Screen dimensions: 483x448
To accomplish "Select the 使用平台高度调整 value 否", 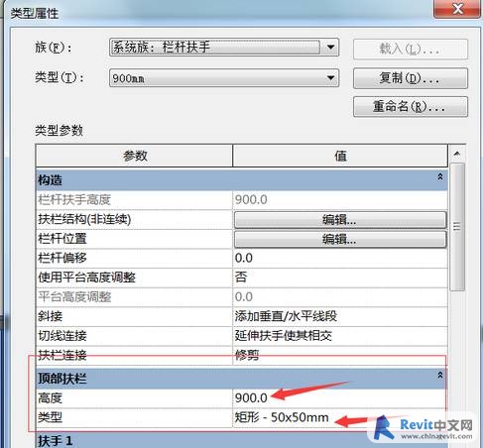I will point(340,278).
